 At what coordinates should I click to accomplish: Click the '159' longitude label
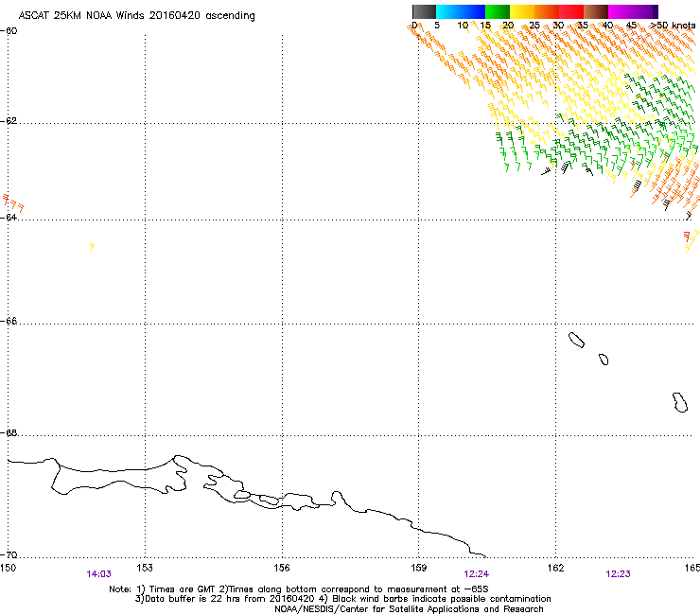click(x=418, y=568)
